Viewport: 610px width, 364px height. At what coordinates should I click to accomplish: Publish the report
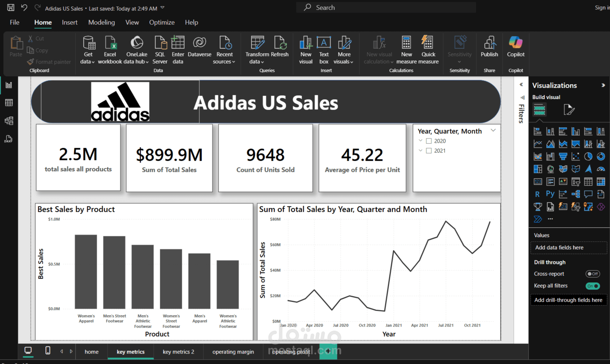click(x=489, y=47)
